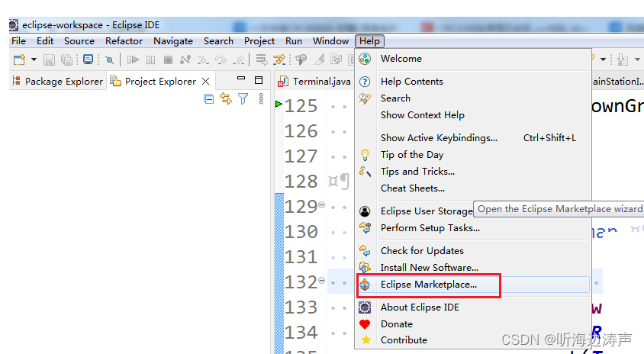Click the Suspend debug icon
Screen dimensions: 644x354
pos(151,60)
